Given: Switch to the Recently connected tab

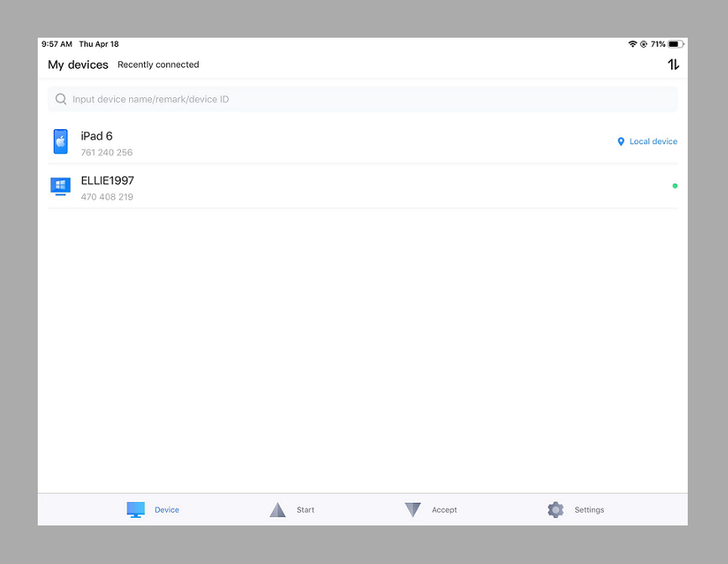Looking at the screenshot, I should click(159, 65).
